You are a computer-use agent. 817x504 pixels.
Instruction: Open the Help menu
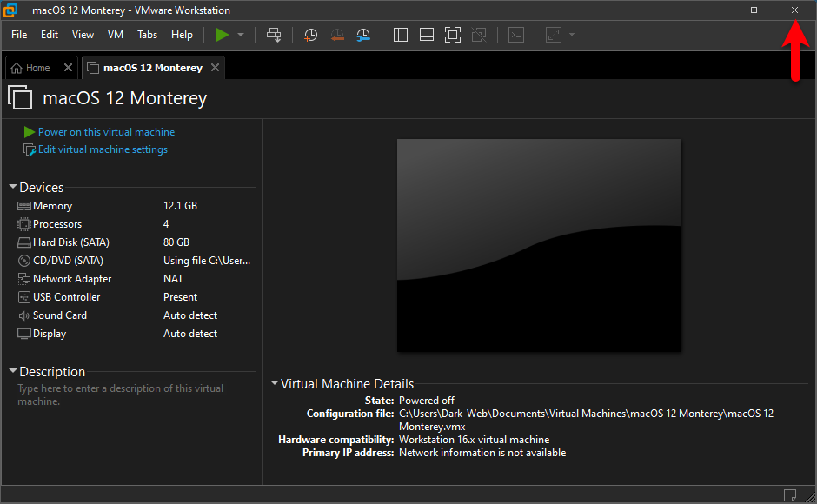click(182, 35)
